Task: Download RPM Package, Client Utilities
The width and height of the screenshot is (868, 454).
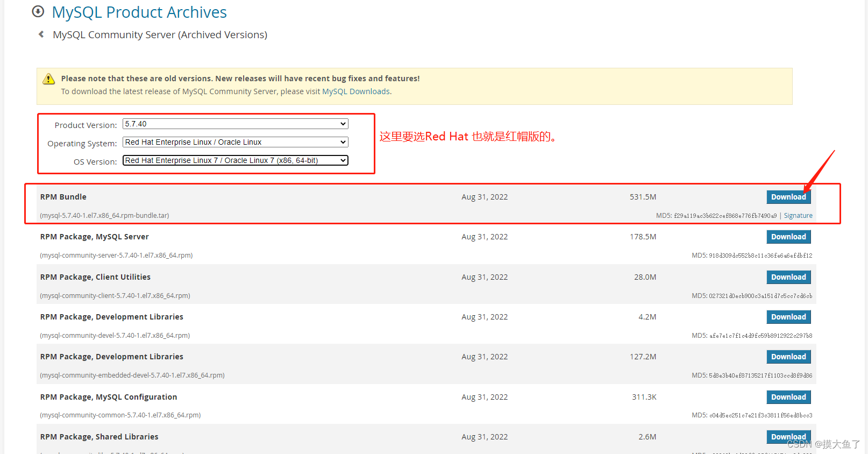Action: [788, 277]
